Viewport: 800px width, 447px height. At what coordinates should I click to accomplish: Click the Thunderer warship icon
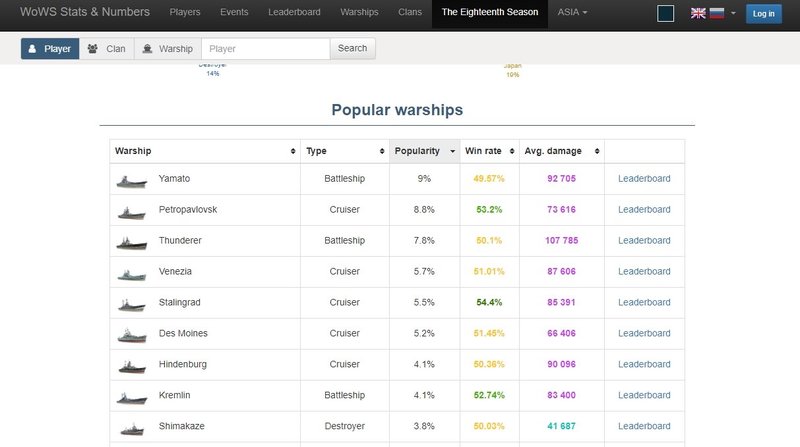pos(132,243)
